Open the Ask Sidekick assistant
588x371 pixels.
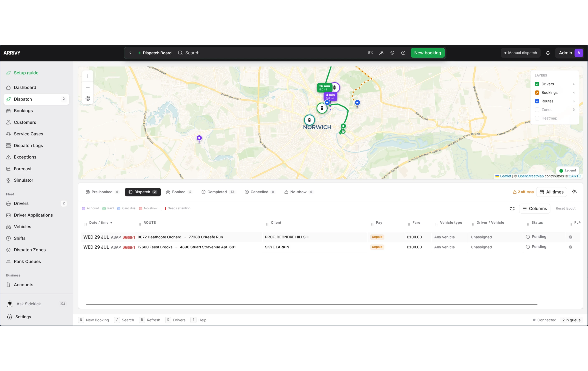click(x=36, y=304)
